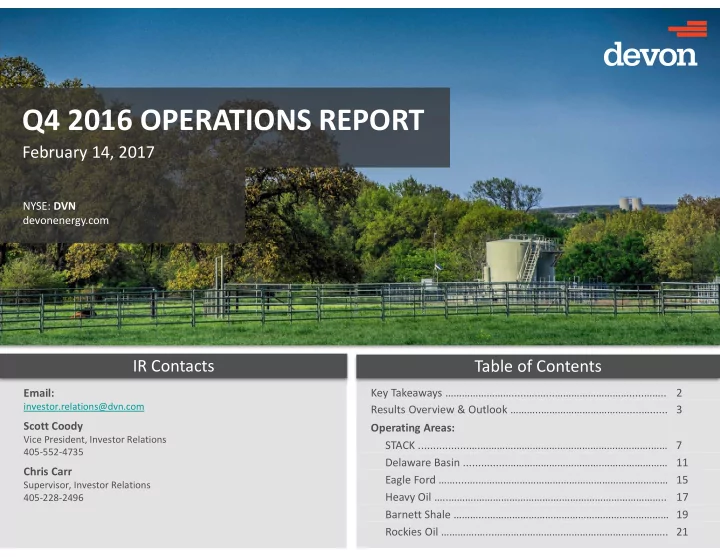Click the 'IR Contacts' header
The height and width of the screenshot is (557, 720).
[174, 366]
